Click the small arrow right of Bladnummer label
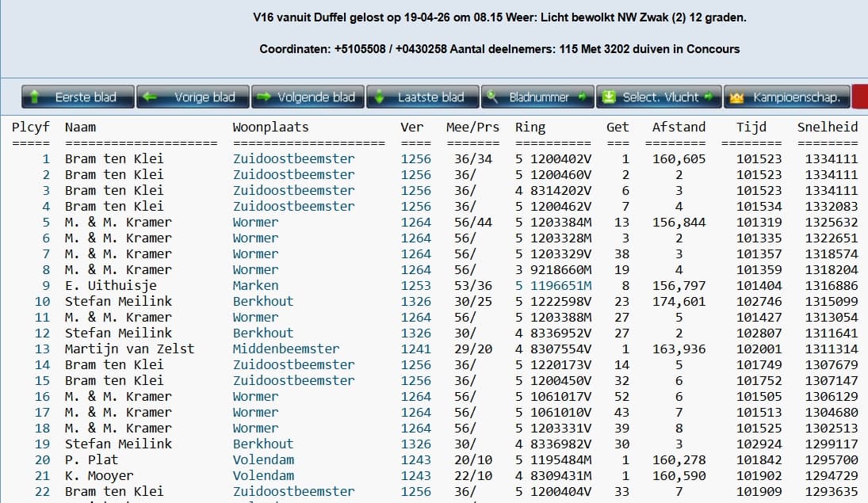This screenshot has height=503, width=868. tap(582, 97)
